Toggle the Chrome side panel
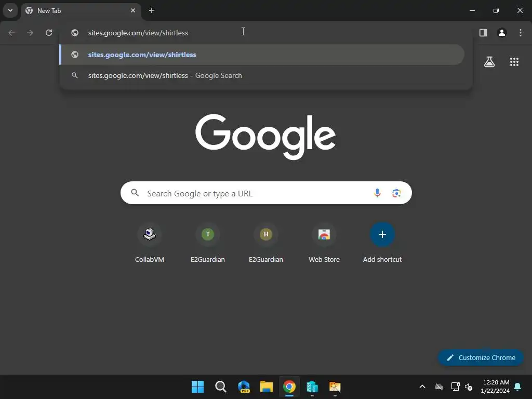This screenshot has height=399, width=532. pyautogui.click(x=483, y=33)
